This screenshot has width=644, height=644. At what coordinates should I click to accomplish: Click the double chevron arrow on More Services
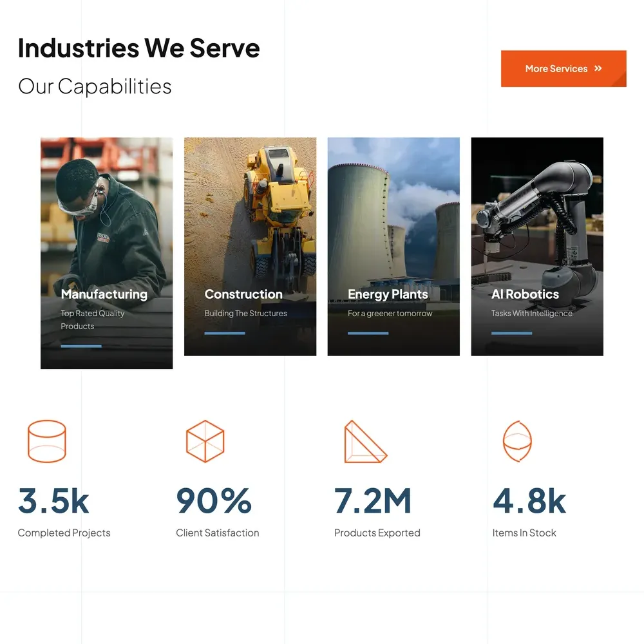point(598,68)
